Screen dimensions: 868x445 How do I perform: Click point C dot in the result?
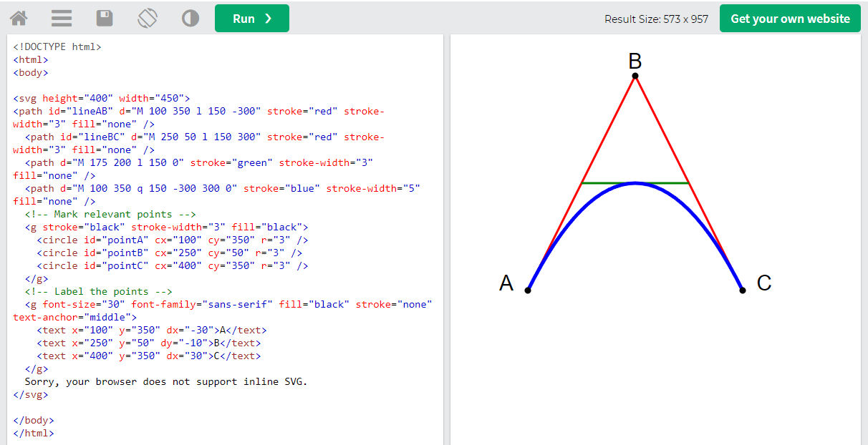pos(743,290)
